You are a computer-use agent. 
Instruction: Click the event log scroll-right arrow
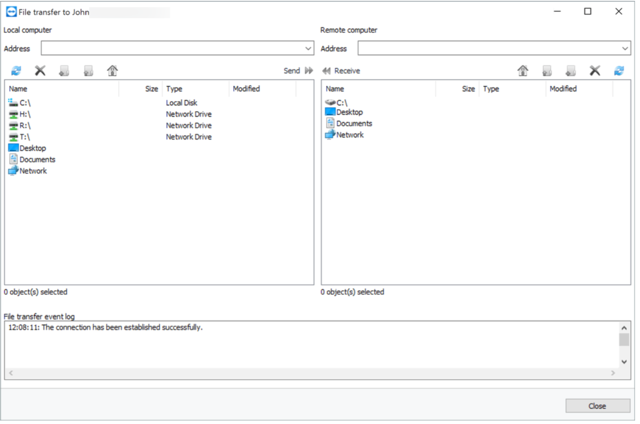[613, 373]
